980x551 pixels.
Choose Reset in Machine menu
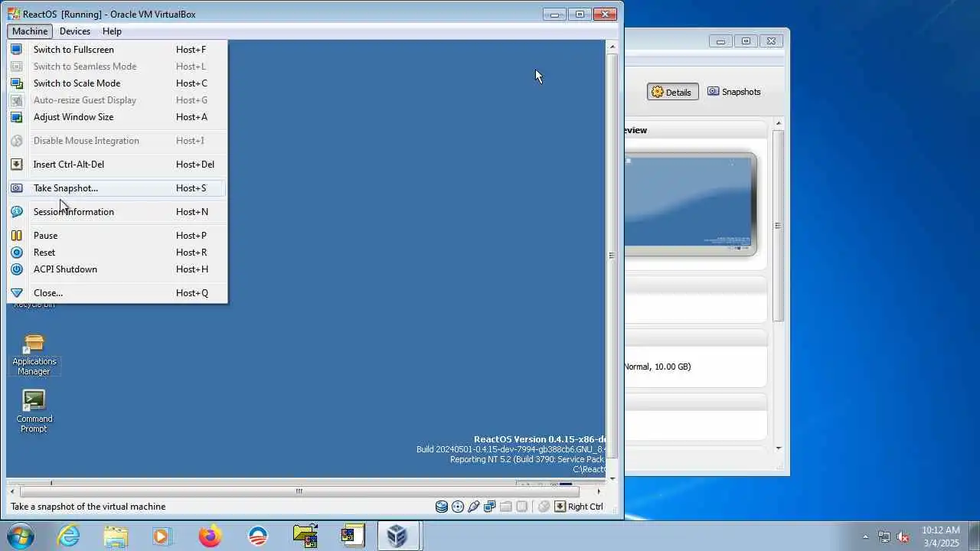click(x=118, y=253)
